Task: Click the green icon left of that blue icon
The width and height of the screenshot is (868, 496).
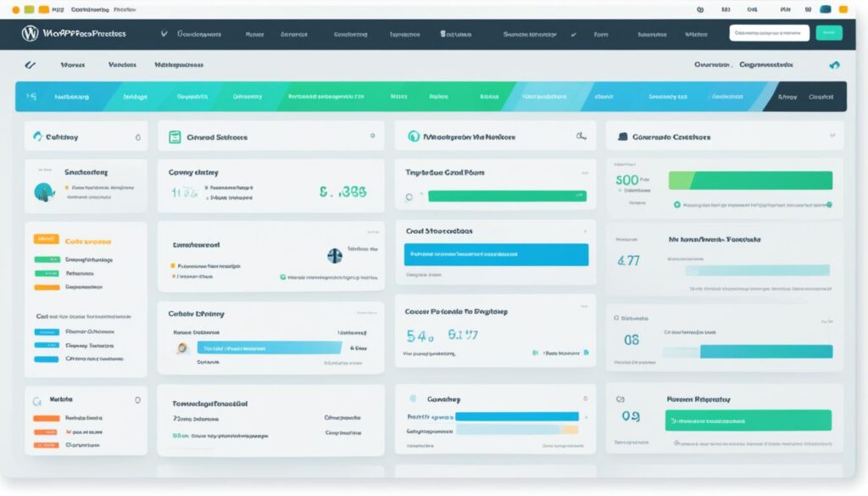Action: [536, 353]
